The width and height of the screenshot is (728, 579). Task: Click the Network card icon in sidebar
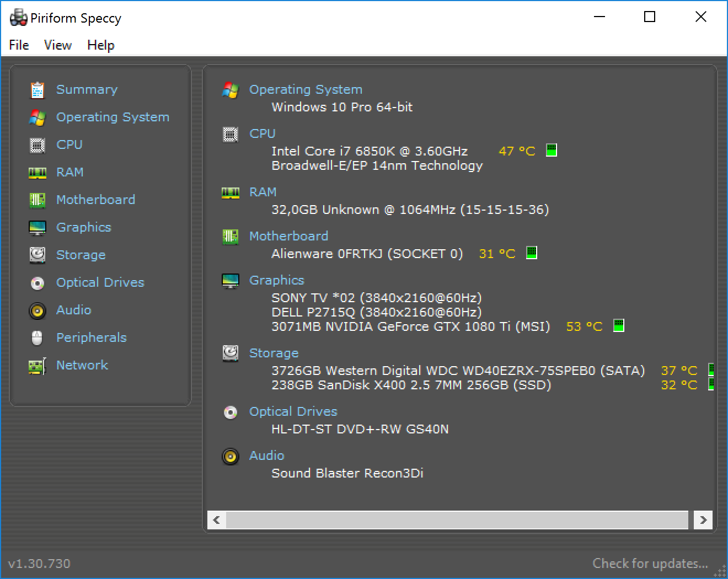[37, 366]
